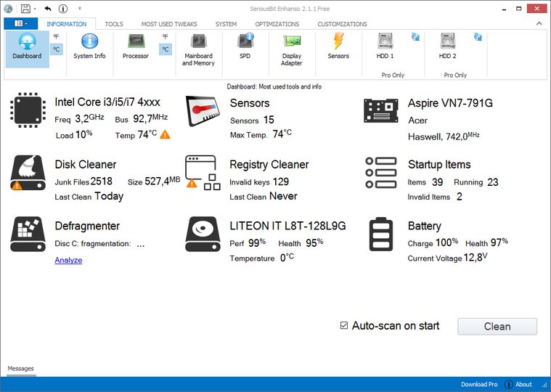Click the thermometer Sensors dashboard icon
The height and width of the screenshot is (392, 551).
point(203,111)
